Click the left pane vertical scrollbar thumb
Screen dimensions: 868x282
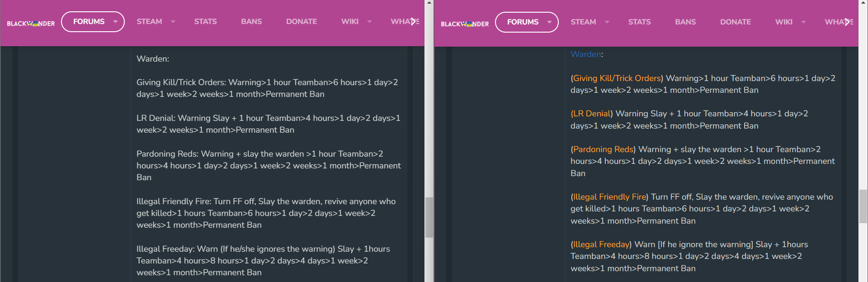tap(429, 217)
